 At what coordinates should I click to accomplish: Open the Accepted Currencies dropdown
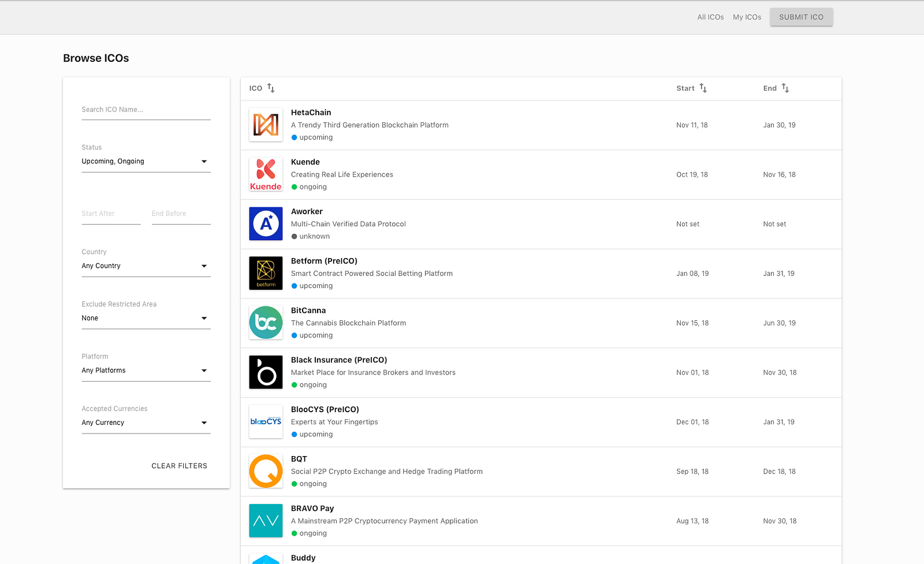pos(146,423)
